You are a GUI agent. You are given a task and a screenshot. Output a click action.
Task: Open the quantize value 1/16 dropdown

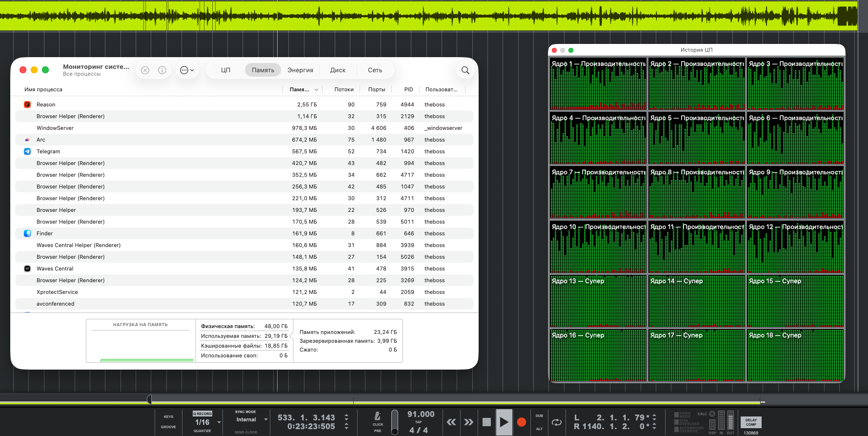tap(219, 422)
